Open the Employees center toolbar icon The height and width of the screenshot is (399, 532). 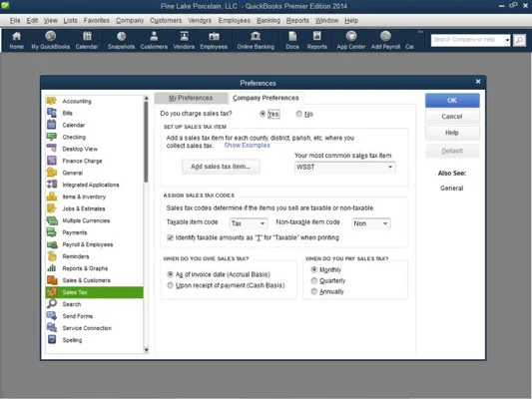click(x=214, y=40)
